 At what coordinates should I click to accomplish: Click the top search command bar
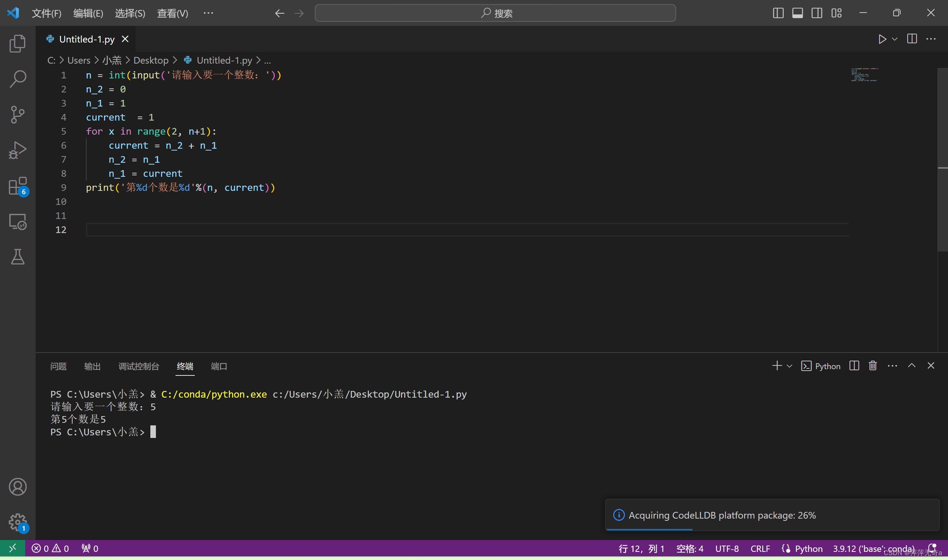(x=495, y=13)
